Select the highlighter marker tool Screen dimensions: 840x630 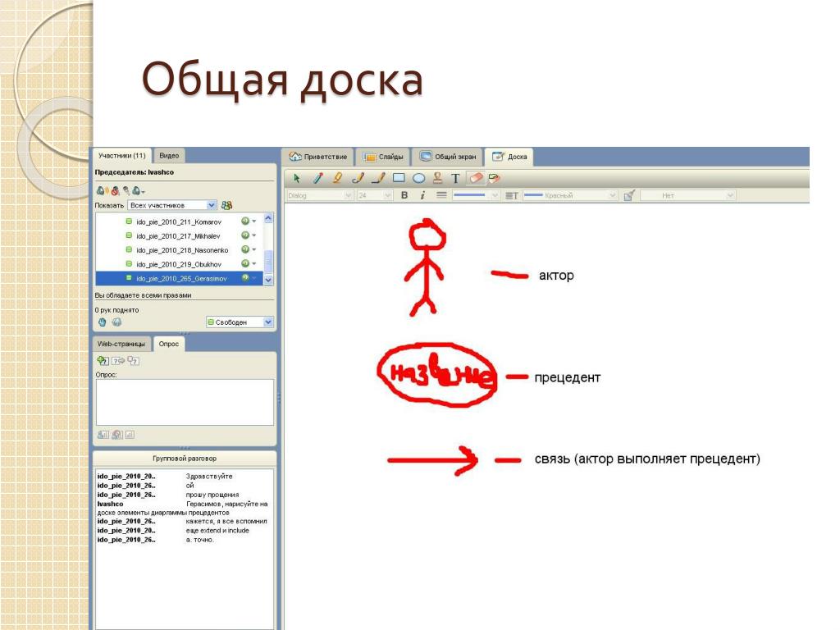point(337,178)
